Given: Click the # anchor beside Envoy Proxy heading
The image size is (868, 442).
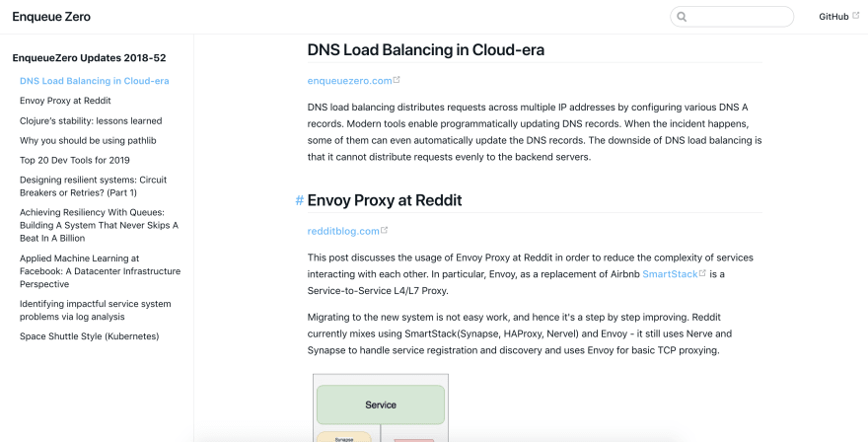Looking at the screenshot, I should [300, 200].
